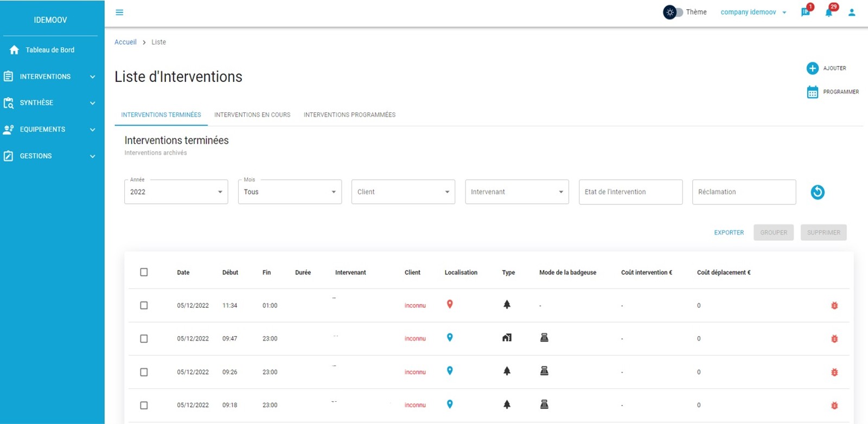Open the company idemoov account dropdown

[x=753, y=12]
